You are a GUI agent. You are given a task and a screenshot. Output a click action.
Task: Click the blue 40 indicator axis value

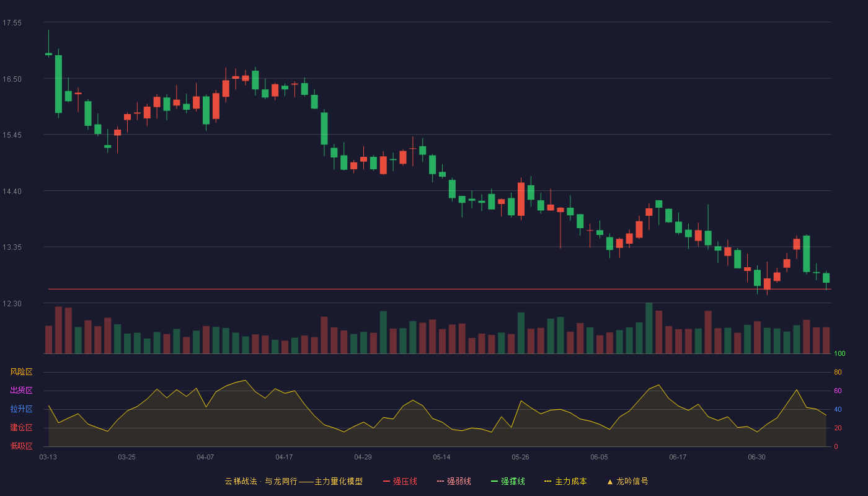pos(838,409)
